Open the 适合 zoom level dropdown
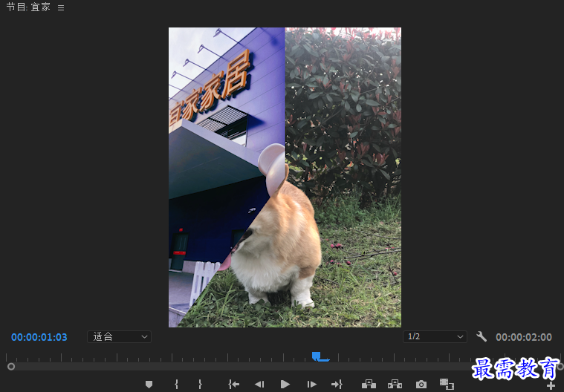This screenshot has width=564, height=392. 119,336
